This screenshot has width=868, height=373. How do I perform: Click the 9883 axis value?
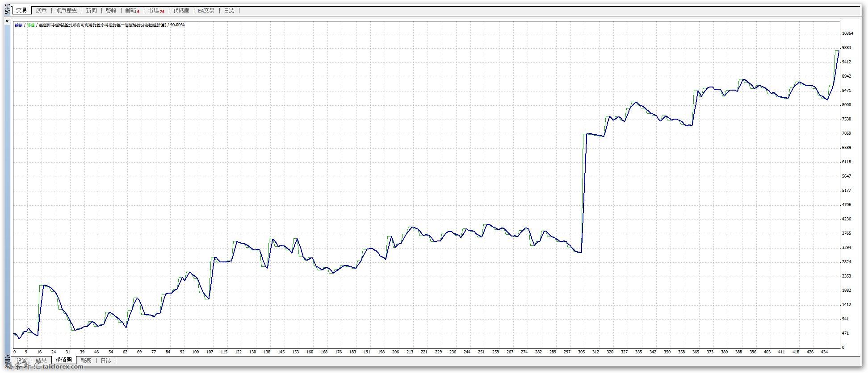point(847,48)
